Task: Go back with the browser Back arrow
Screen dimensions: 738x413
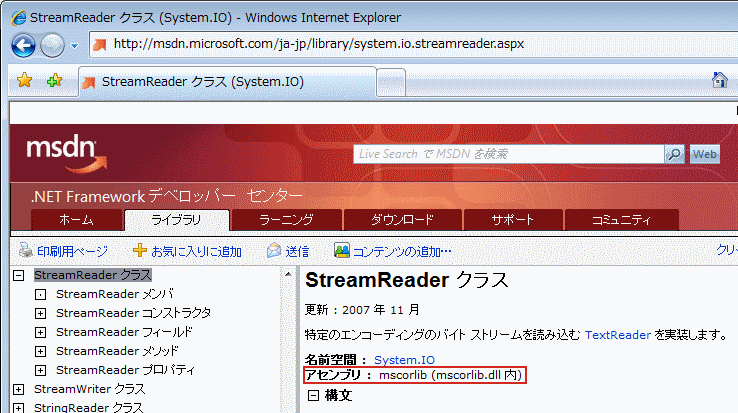Action: (23, 46)
